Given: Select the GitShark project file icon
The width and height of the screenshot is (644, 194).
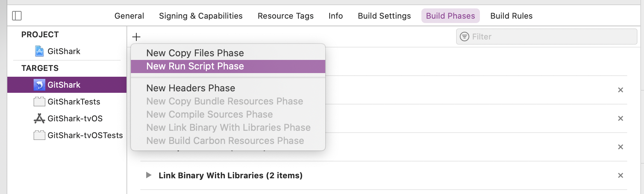Looking at the screenshot, I should pyautogui.click(x=39, y=51).
